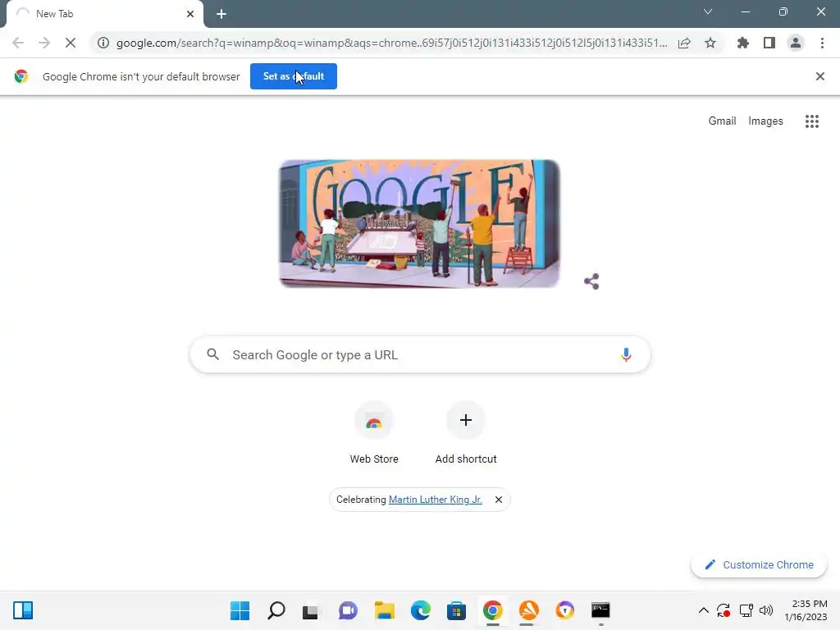Focus the Search Google or type a URL box
840x630 pixels.
(421, 354)
